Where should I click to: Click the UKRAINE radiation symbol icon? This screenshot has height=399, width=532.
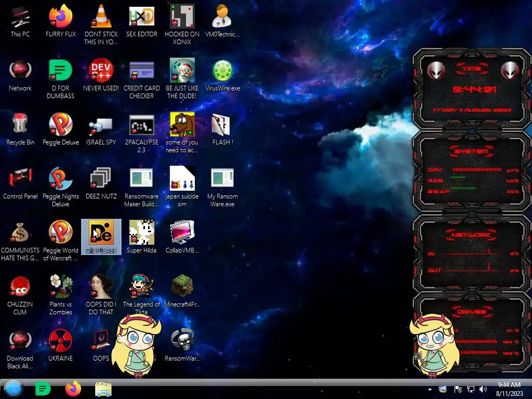tap(60, 345)
